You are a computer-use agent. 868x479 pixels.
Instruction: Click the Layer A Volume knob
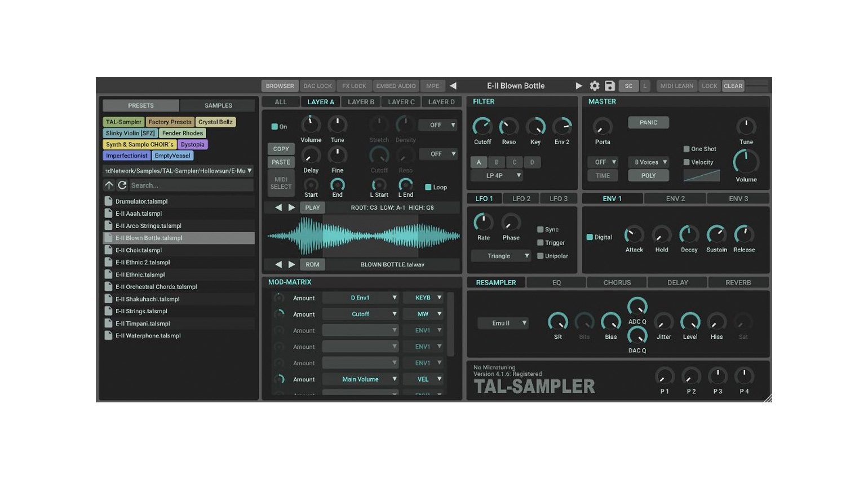coord(311,125)
